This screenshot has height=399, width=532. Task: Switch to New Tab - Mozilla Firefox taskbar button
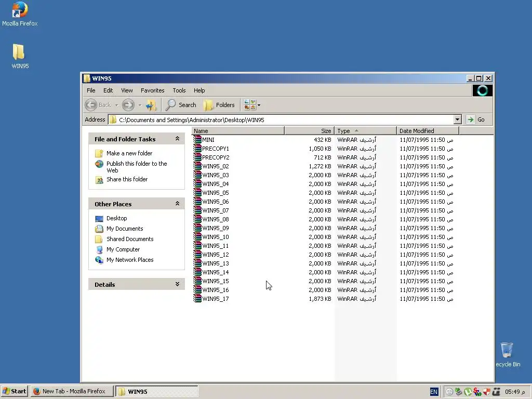(x=72, y=392)
